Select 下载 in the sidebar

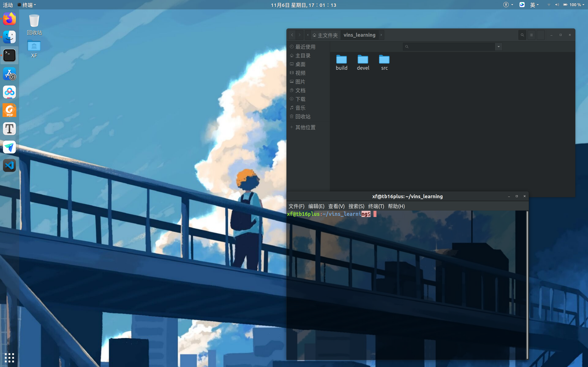point(300,99)
